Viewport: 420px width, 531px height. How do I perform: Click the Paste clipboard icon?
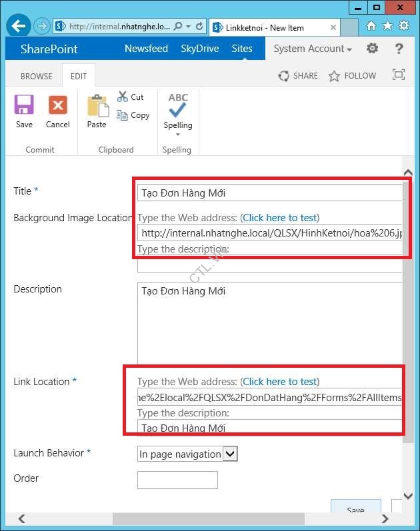(97, 106)
